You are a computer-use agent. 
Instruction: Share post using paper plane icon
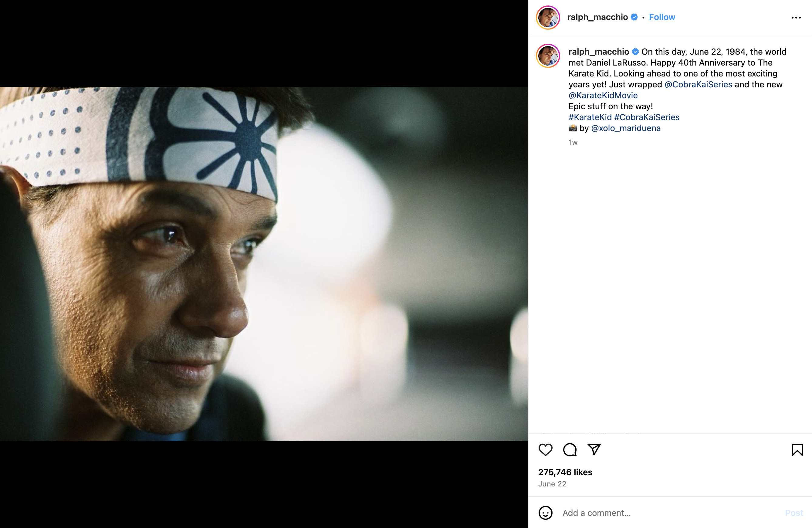(594, 449)
